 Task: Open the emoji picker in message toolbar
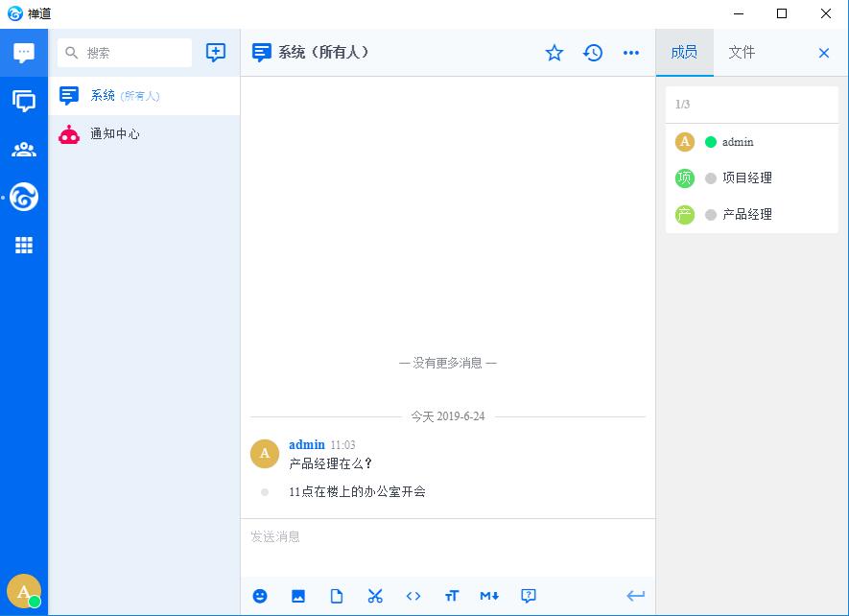pos(260,596)
